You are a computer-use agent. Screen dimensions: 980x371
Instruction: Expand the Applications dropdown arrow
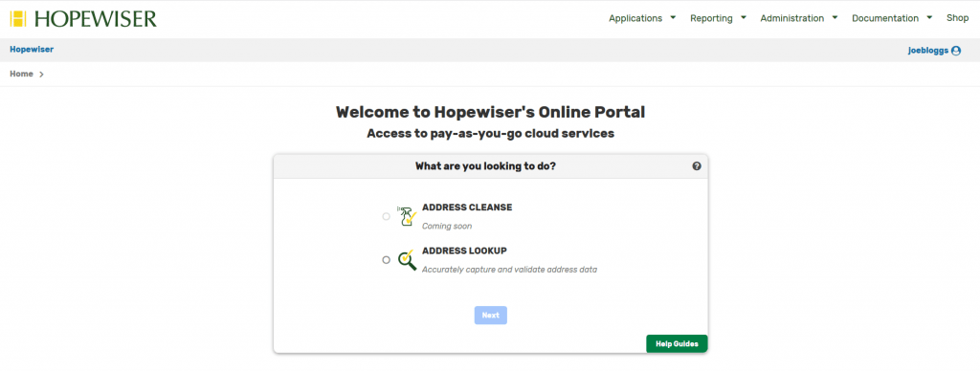tap(673, 17)
